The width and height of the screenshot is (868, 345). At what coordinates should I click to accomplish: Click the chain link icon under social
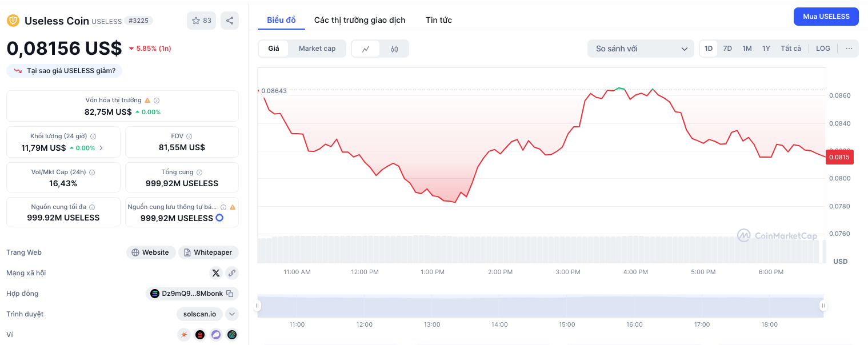tap(231, 273)
